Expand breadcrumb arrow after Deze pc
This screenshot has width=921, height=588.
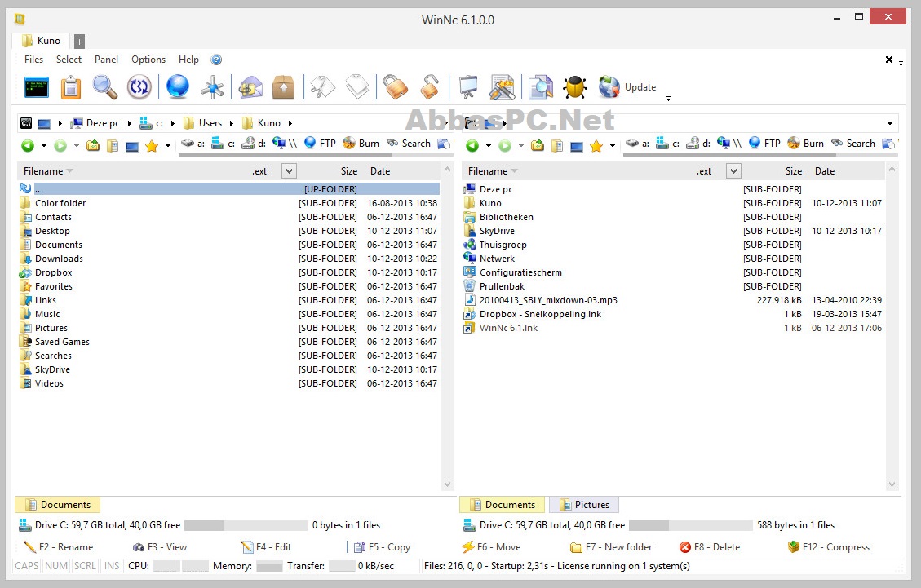[x=129, y=123]
